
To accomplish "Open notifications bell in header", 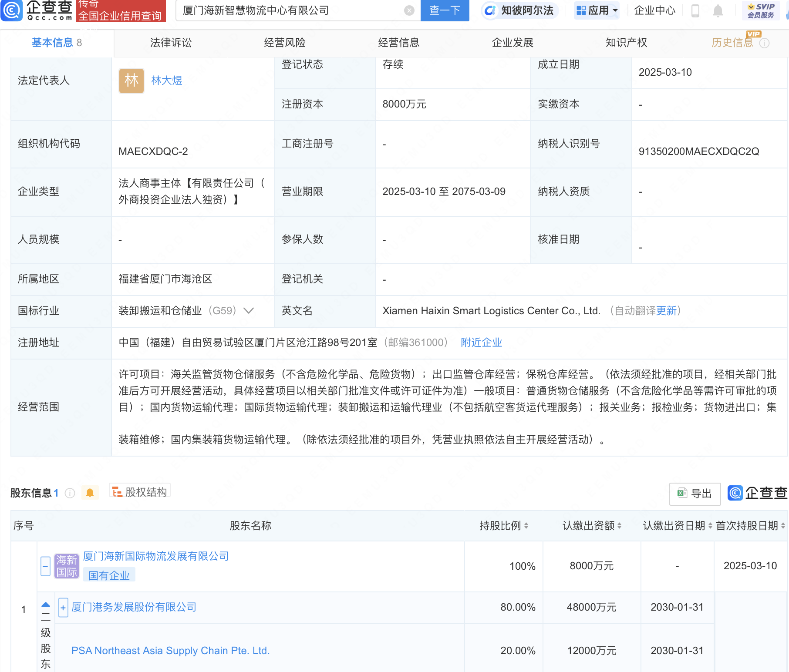I will (718, 11).
